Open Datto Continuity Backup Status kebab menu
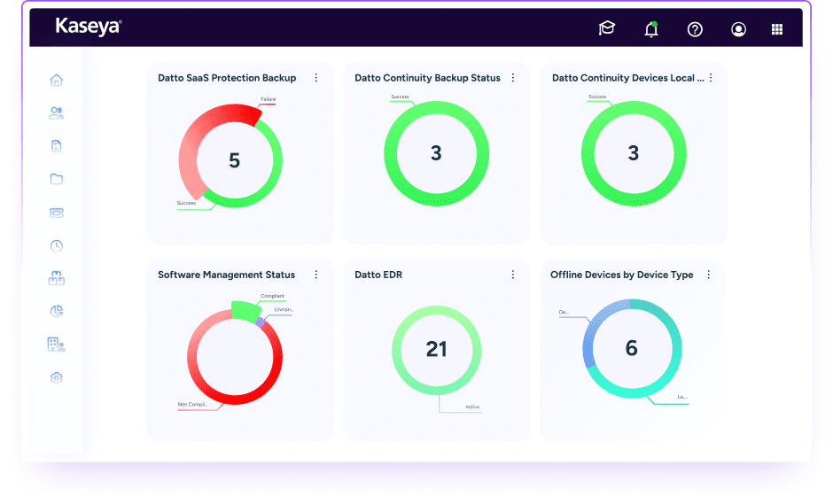The image size is (833, 504). (512, 78)
